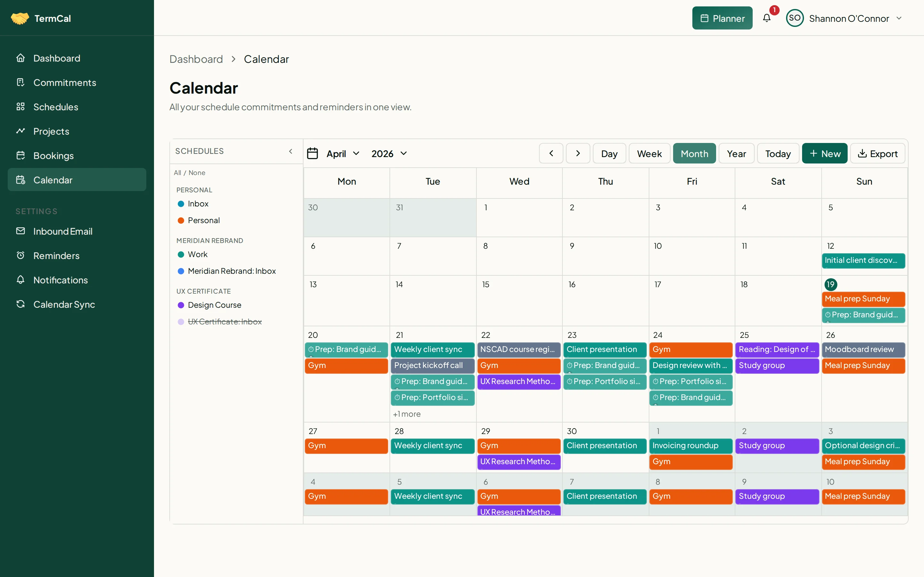Open the Schedules section
This screenshot has height=577, width=924.
[x=56, y=107]
